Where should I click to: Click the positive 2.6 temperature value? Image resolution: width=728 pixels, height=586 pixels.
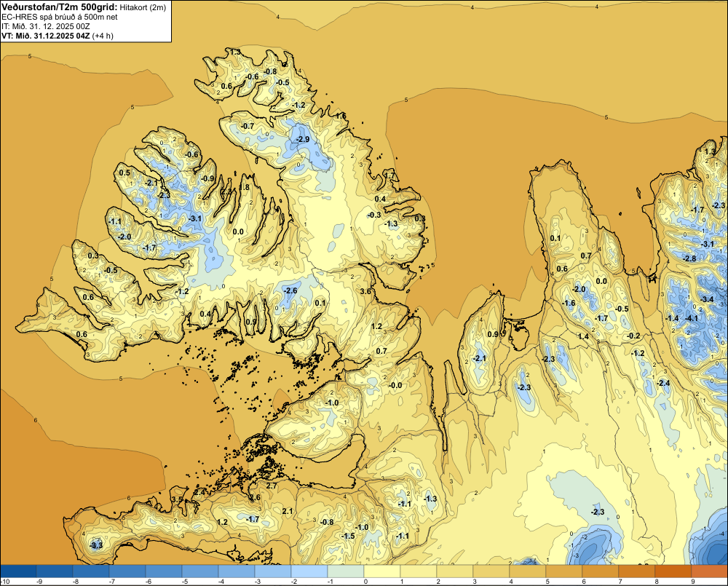256,498
